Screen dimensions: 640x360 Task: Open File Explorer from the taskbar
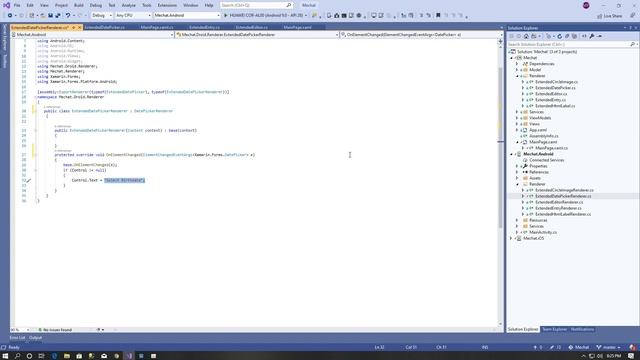click(67, 356)
